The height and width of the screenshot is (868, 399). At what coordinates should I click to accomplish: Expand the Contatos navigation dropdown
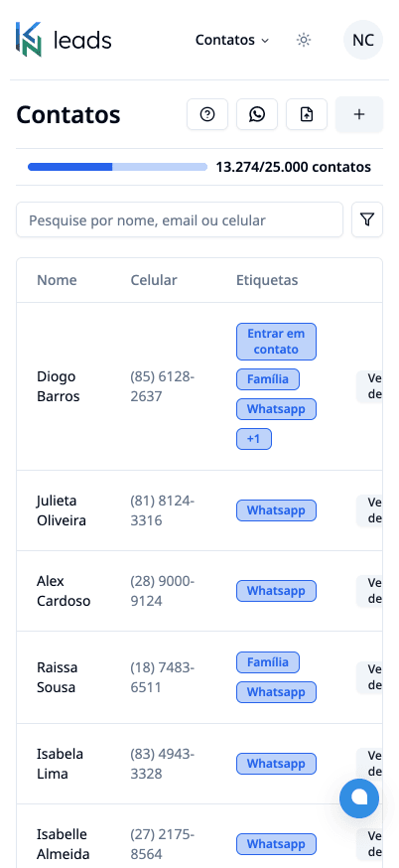[232, 40]
